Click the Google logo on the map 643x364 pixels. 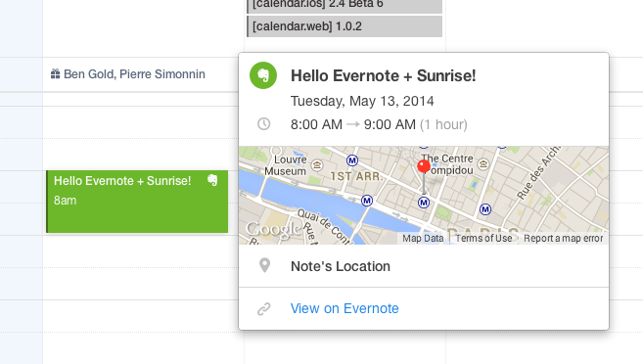273,230
